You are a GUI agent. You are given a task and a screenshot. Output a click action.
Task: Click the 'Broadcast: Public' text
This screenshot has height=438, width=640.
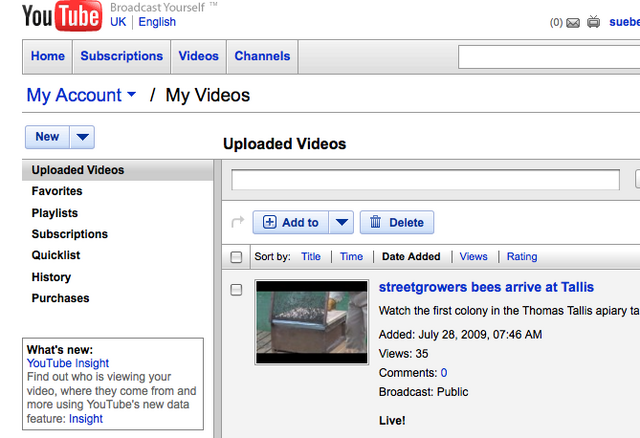coord(423,392)
